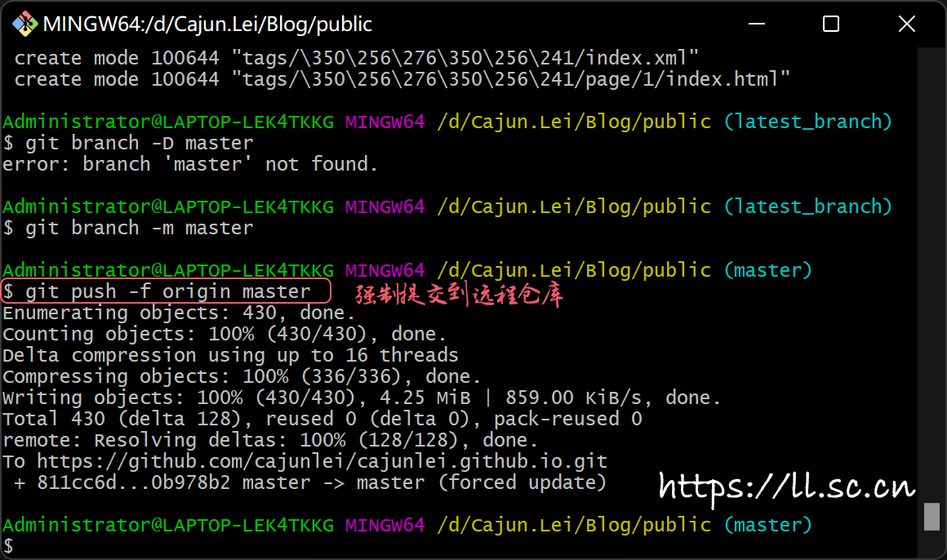Image resolution: width=947 pixels, height=560 pixels.
Task: Minimize the MINGW64 terminal window
Action: coord(755,24)
